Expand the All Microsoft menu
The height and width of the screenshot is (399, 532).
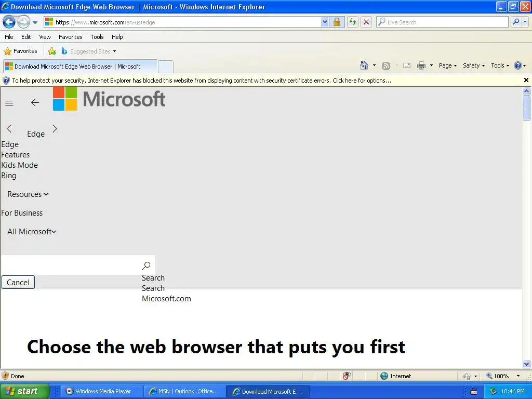[x=32, y=232]
